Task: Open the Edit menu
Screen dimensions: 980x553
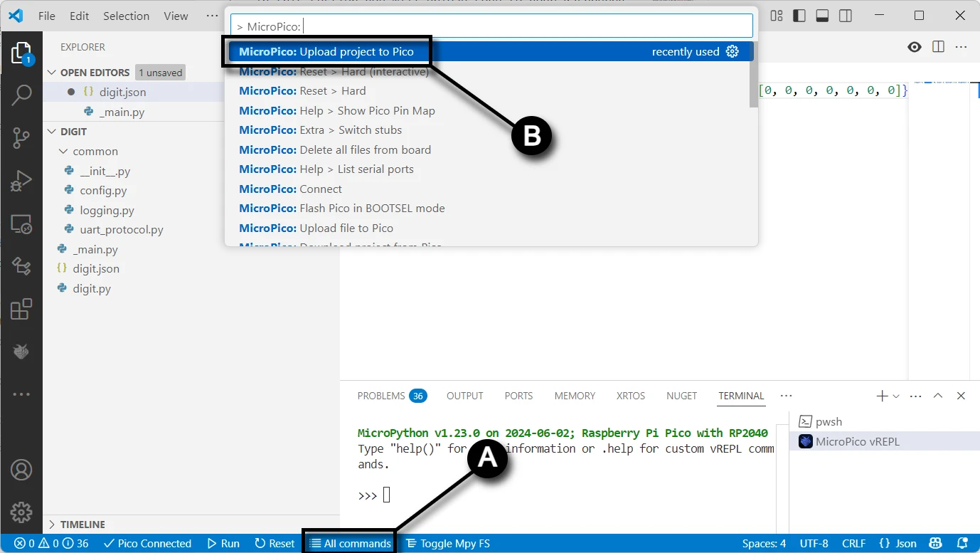Action: coord(80,16)
